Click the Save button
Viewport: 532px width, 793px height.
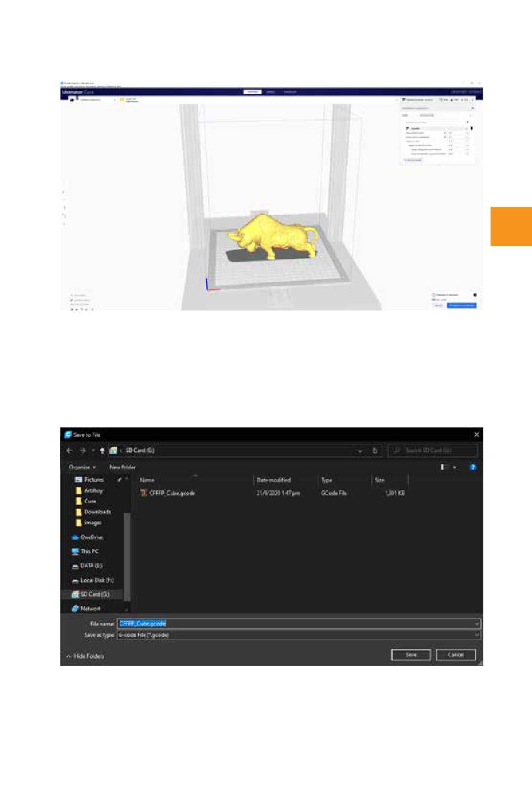point(411,655)
